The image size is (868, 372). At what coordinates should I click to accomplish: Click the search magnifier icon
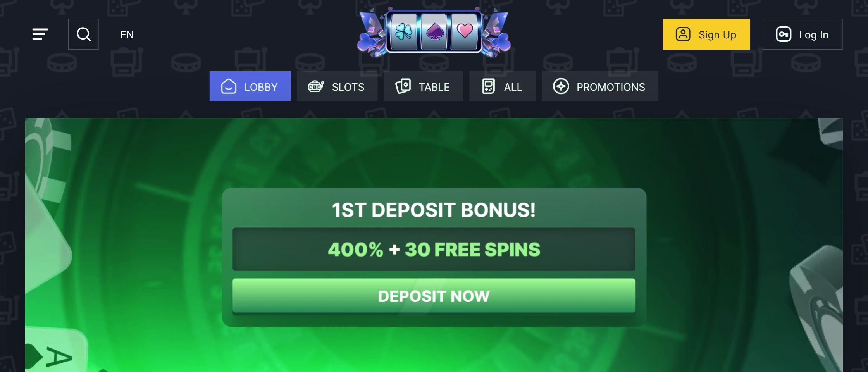point(84,34)
